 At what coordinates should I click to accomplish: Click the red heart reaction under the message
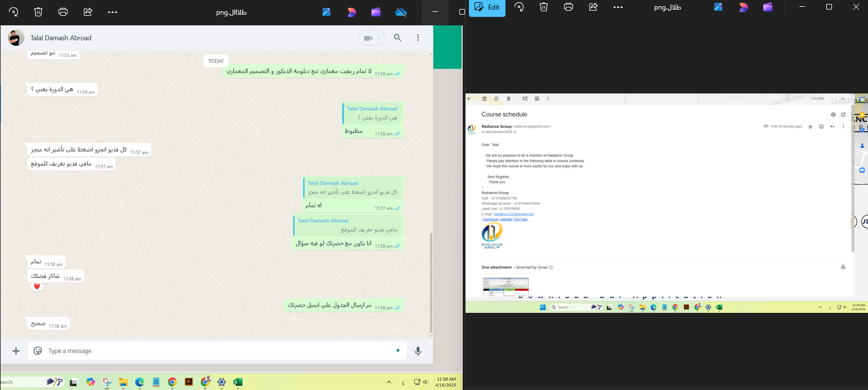tap(37, 287)
